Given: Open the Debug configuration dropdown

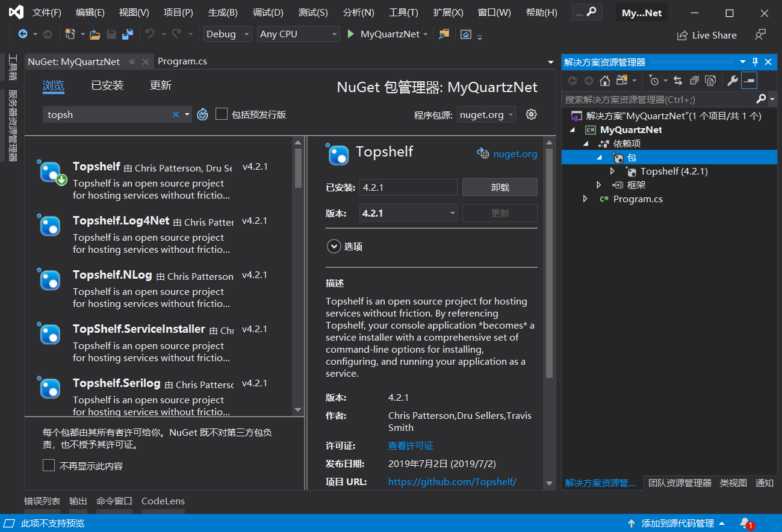Looking at the screenshot, I should click(x=227, y=34).
